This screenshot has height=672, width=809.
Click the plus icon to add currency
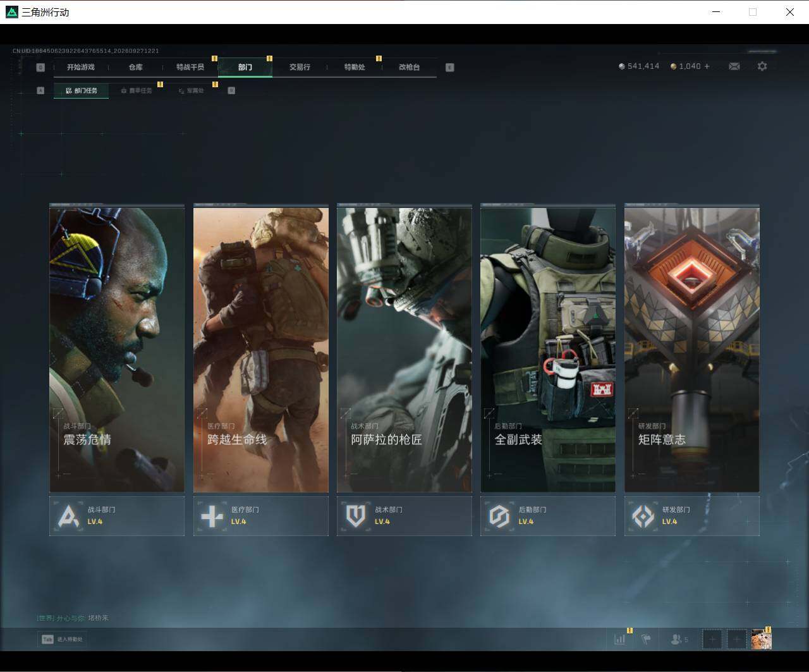pyautogui.click(x=707, y=66)
